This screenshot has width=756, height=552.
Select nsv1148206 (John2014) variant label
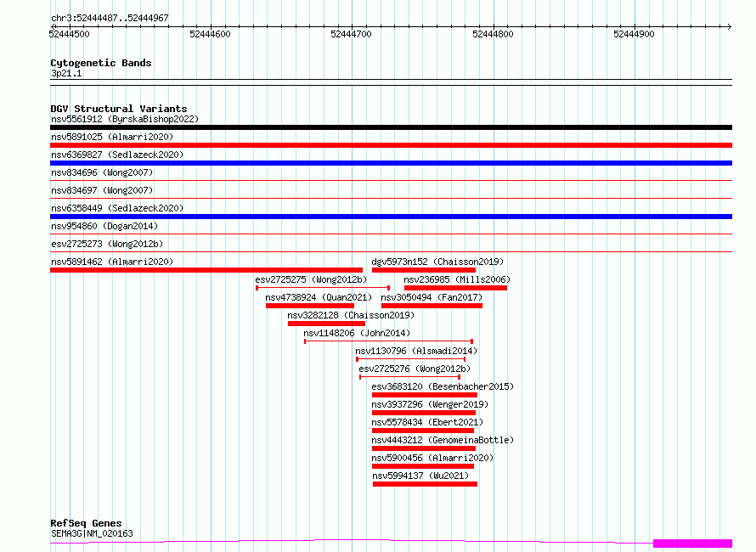[x=357, y=333]
